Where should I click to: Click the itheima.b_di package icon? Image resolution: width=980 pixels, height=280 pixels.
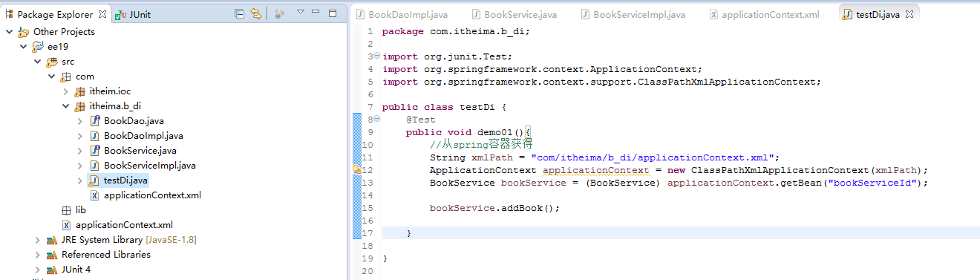80,106
